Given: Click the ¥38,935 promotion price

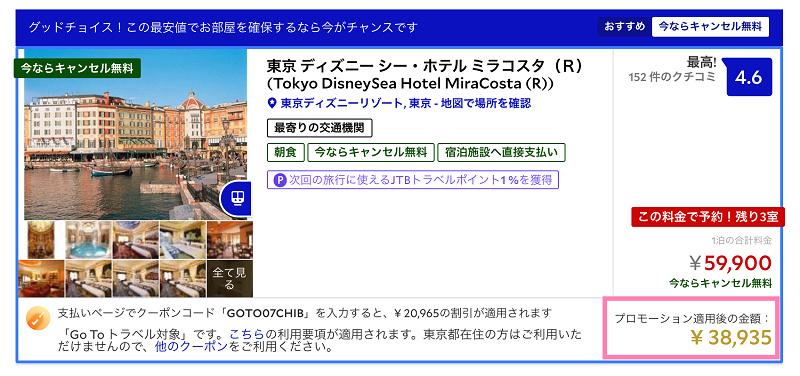Looking at the screenshot, I should click(x=730, y=338).
